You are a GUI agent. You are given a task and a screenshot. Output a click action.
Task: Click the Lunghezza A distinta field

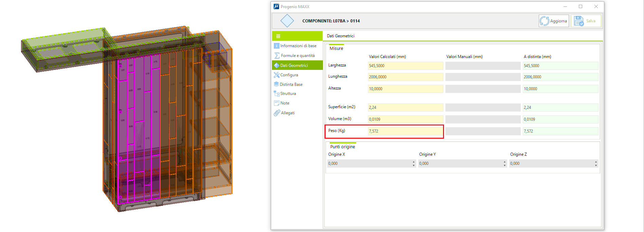click(560, 77)
